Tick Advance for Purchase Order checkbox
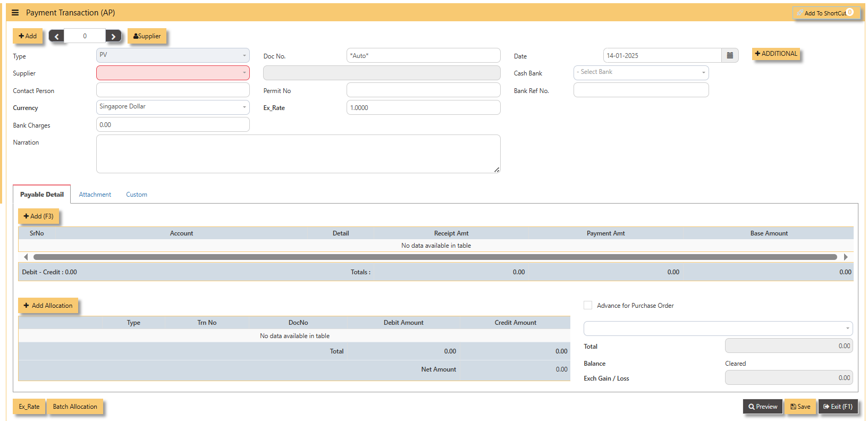Image resolution: width=868 pixels, height=421 pixels. (x=588, y=305)
